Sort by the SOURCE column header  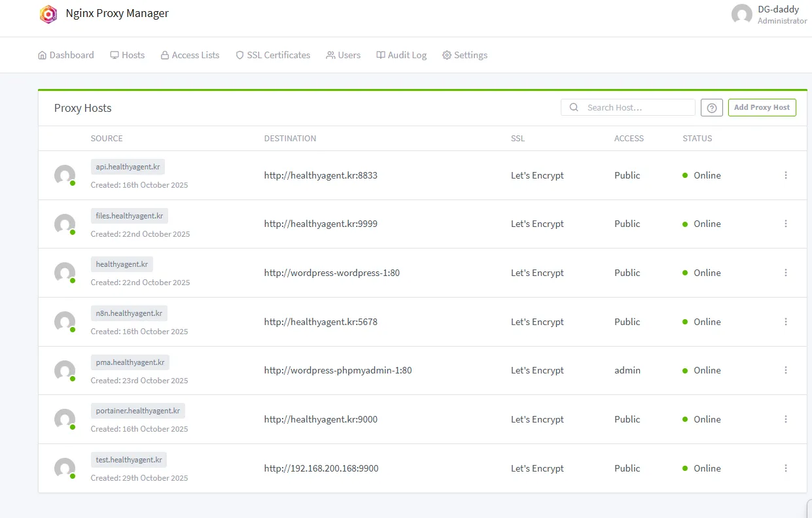click(107, 139)
